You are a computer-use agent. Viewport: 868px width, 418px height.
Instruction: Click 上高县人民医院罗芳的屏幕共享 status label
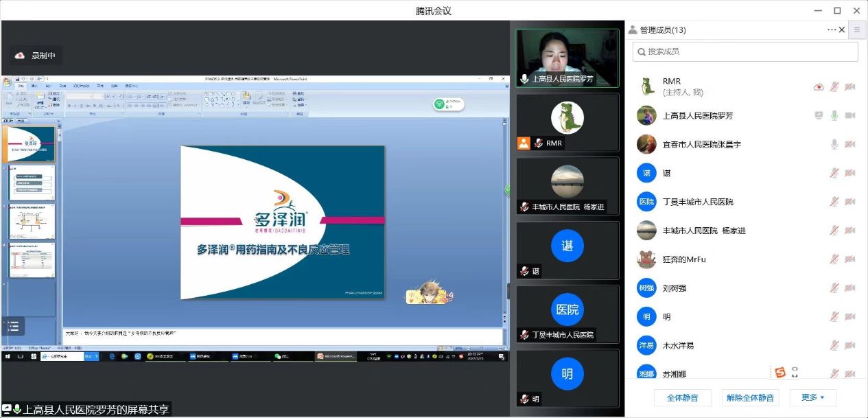pos(86,410)
